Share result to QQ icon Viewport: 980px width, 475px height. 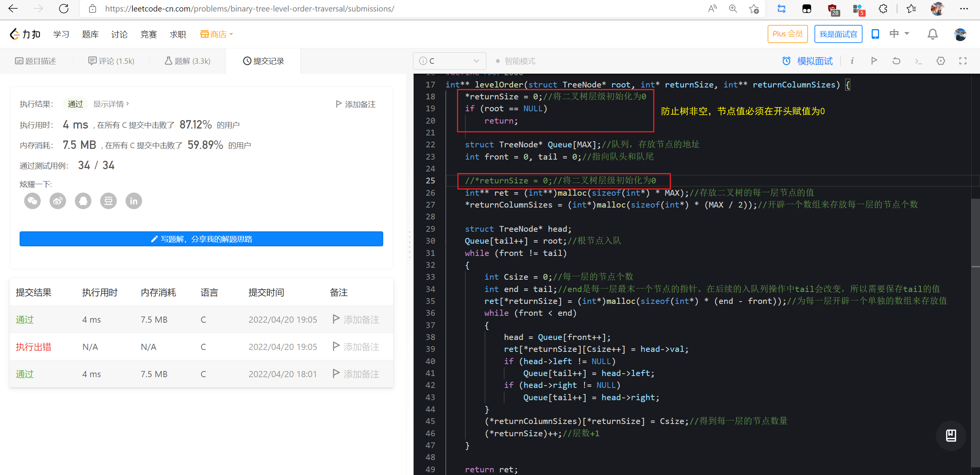(x=83, y=201)
